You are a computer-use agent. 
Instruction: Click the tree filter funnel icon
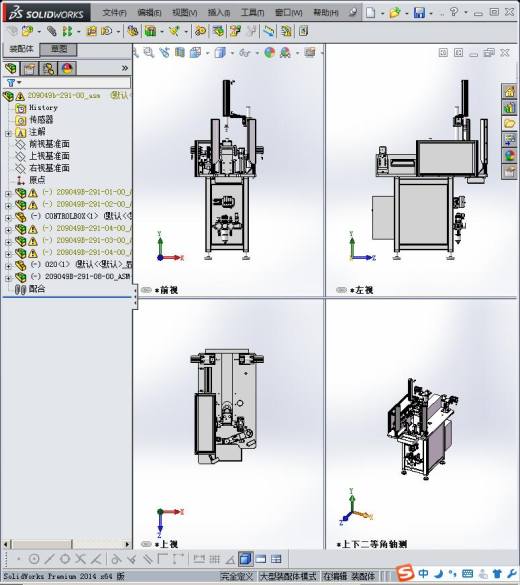tap(11, 82)
